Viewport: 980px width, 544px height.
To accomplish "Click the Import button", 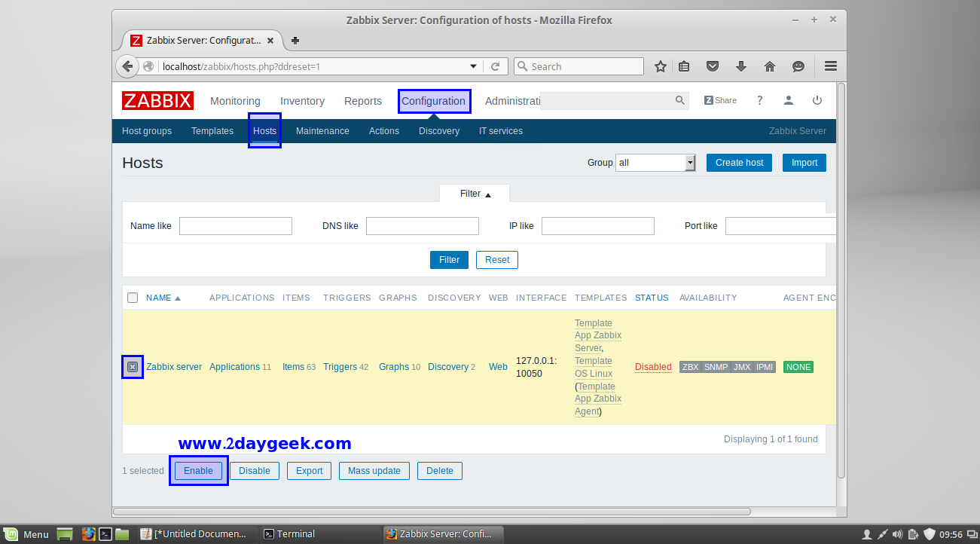I will [x=804, y=163].
